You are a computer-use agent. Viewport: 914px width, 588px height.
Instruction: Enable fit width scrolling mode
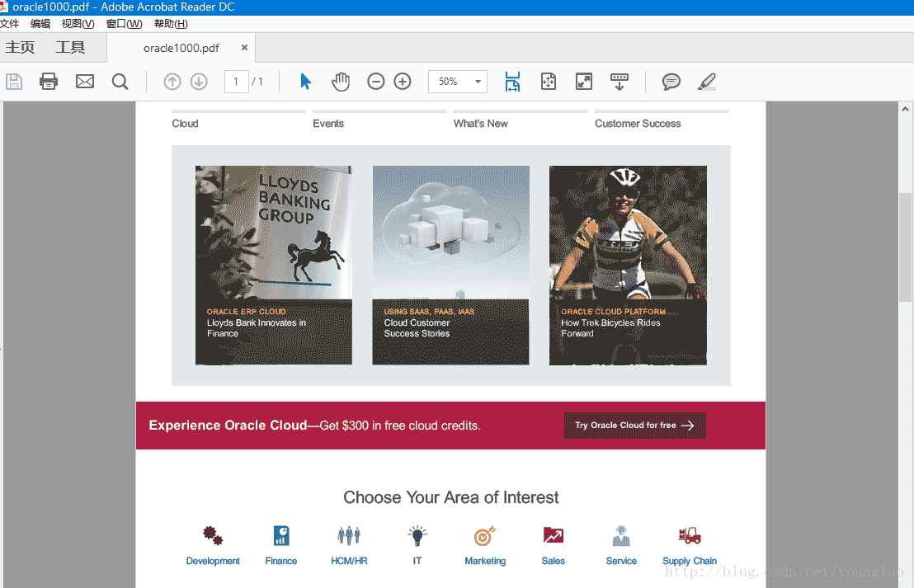coord(512,82)
